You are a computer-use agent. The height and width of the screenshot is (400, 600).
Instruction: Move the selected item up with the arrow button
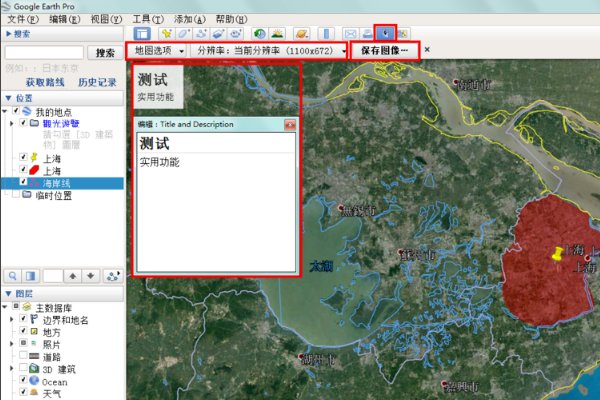pos(73,276)
